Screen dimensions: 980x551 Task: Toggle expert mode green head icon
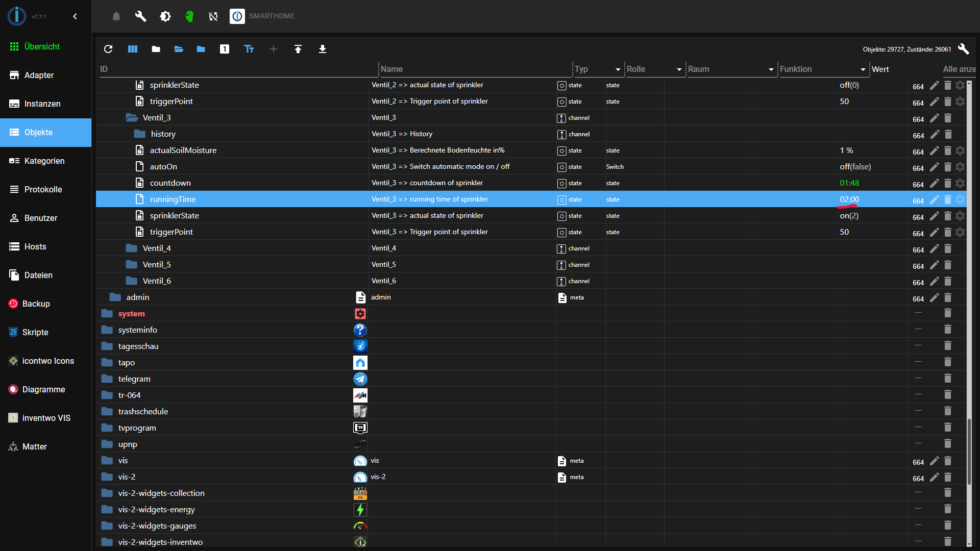coord(189,16)
